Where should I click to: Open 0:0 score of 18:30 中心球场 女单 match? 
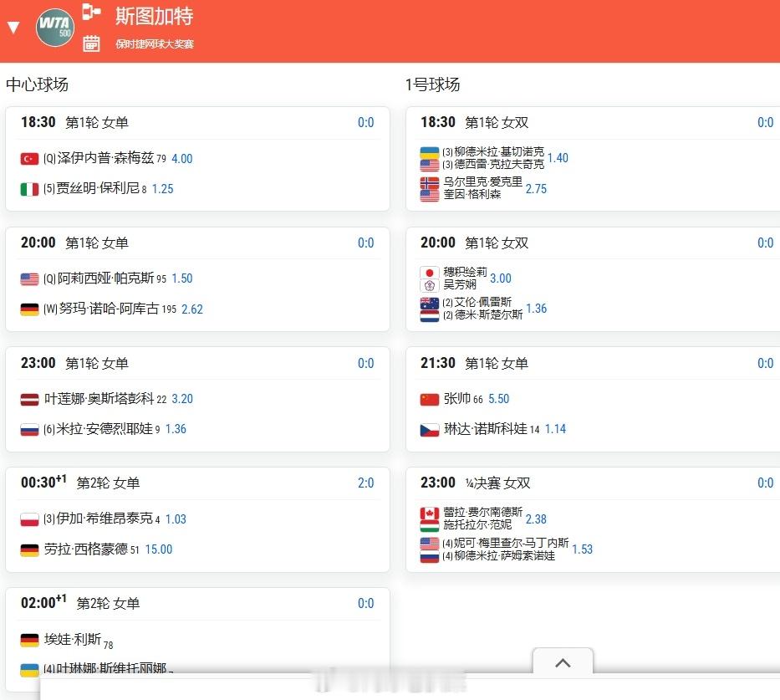tap(365, 122)
